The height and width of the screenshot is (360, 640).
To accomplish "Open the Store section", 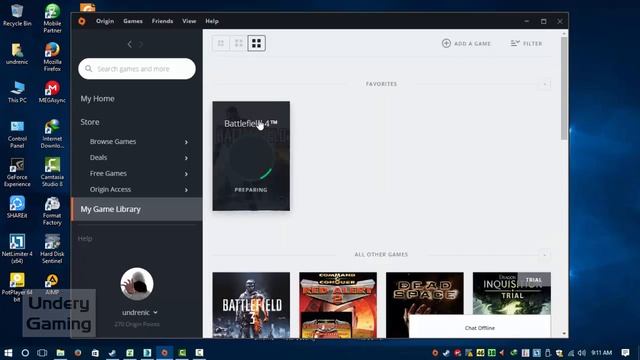I will point(90,122).
